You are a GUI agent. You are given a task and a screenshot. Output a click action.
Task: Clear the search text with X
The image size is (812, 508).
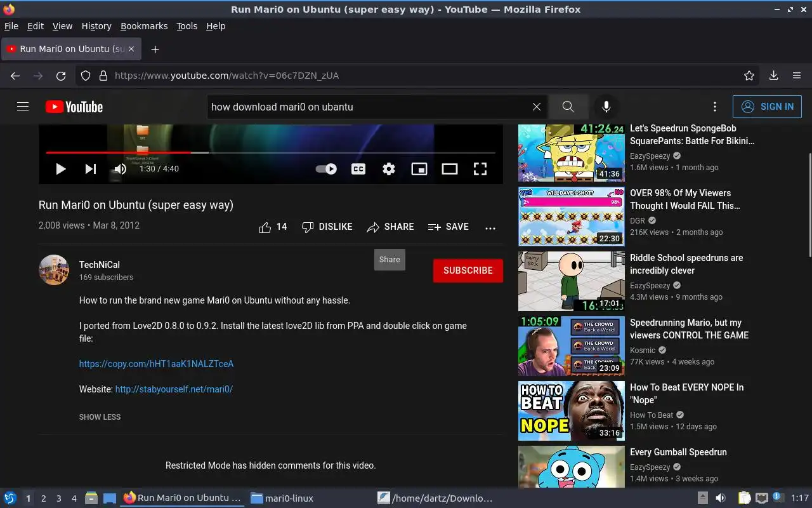537,107
